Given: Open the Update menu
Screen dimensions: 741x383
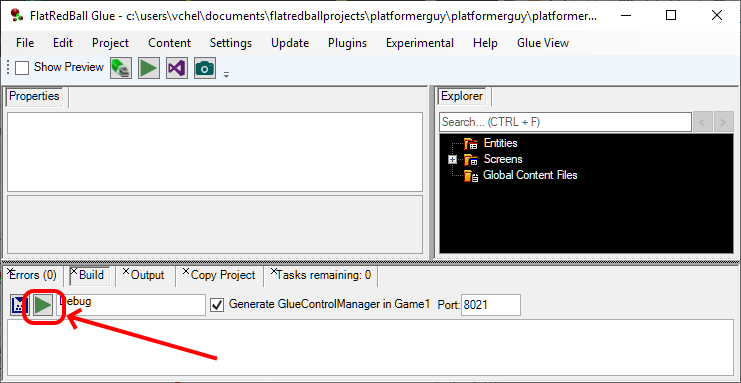Looking at the screenshot, I should click(290, 43).
